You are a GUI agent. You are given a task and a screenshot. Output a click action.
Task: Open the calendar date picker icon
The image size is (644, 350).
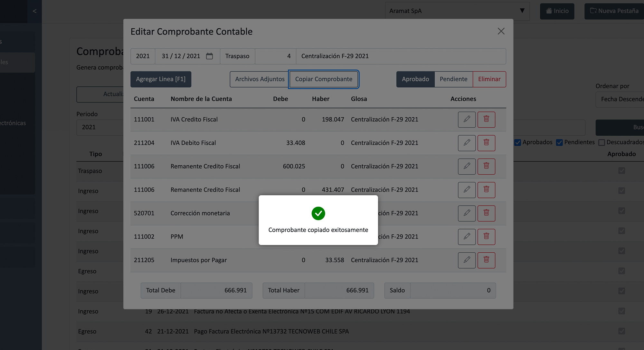pyautogui.click(x=209, y=56)
